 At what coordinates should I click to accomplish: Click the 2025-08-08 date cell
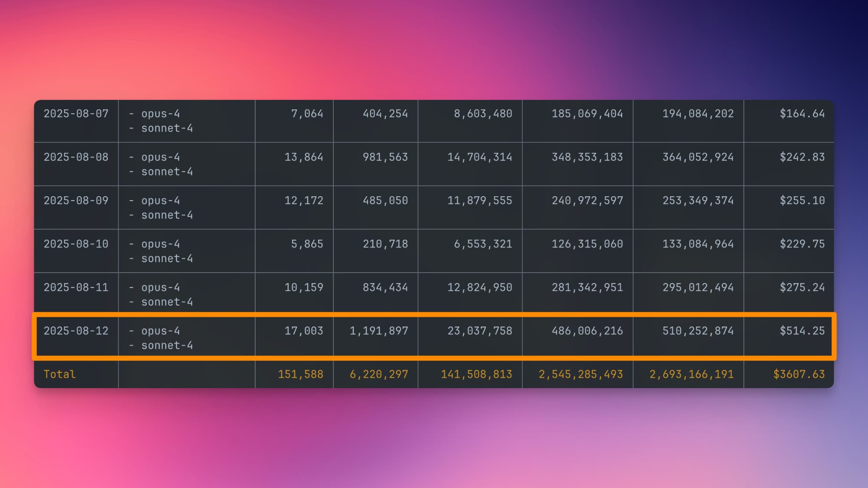pos(76,157)
